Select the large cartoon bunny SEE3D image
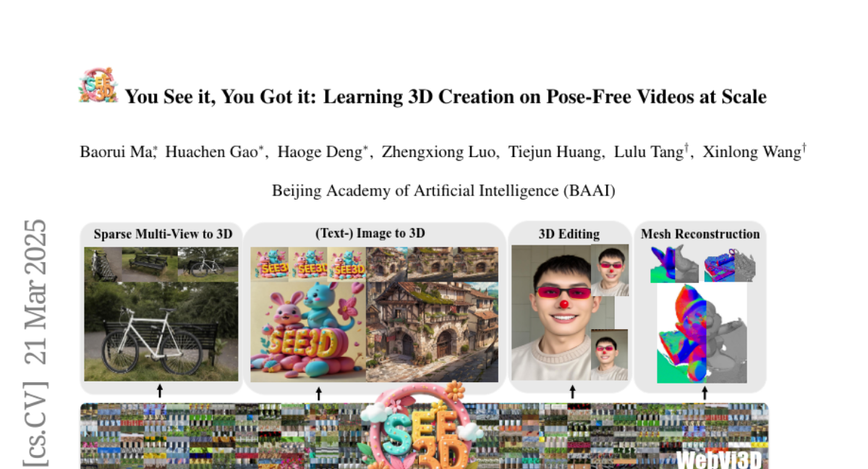Viewport: 868px width, 469px height. [307, 331]
